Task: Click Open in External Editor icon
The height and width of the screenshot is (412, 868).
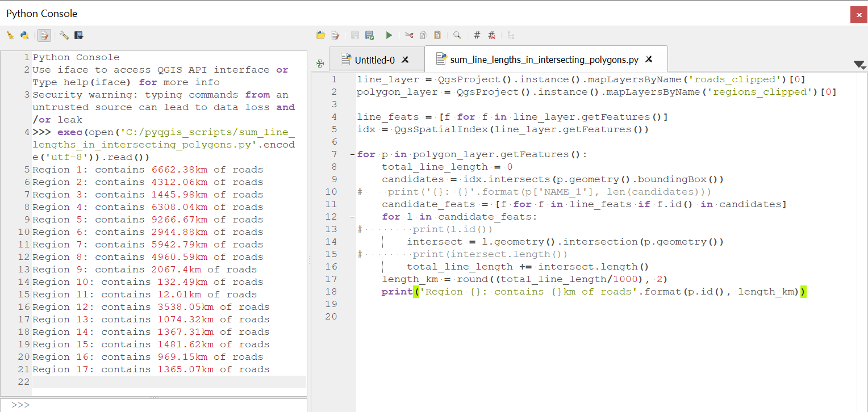Action: coord(335,35)
